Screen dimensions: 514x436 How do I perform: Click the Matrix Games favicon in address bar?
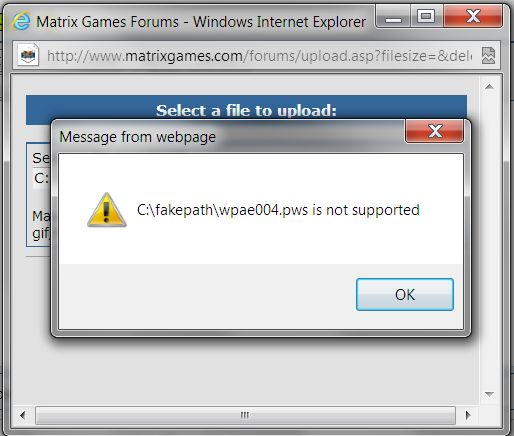tap(28, 55)
